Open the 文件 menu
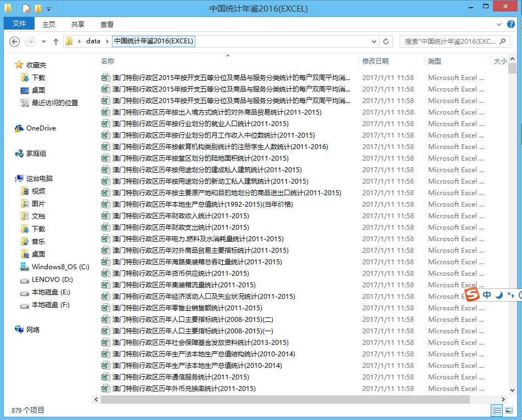This screenshot has width=522, height=420. click(x=19, y=24)
